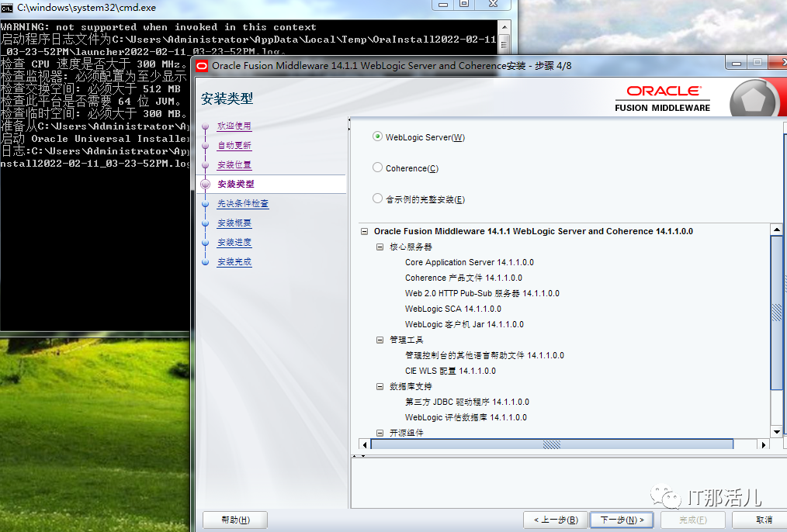Click the cmd.exe window title icon
The width and height of the screenshot is (787, 532).
6,8
